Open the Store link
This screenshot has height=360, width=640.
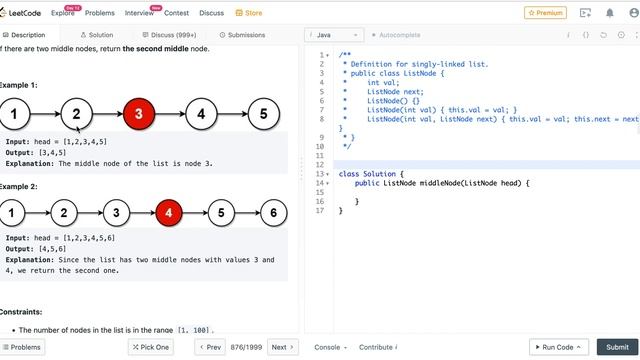pos(249,13)
